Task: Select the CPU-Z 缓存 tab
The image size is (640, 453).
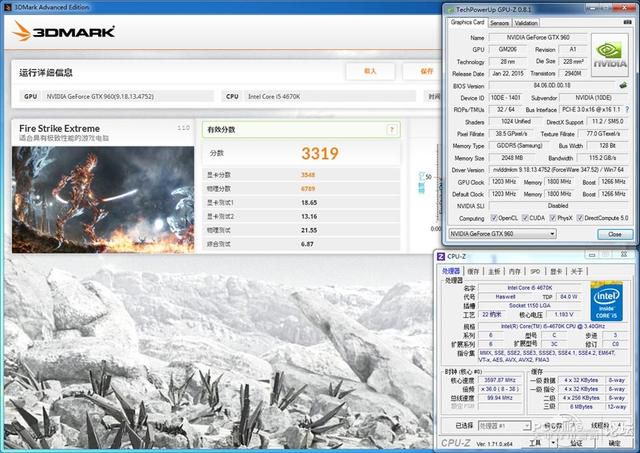Action: pyautogui.click(x=473, y=271)
